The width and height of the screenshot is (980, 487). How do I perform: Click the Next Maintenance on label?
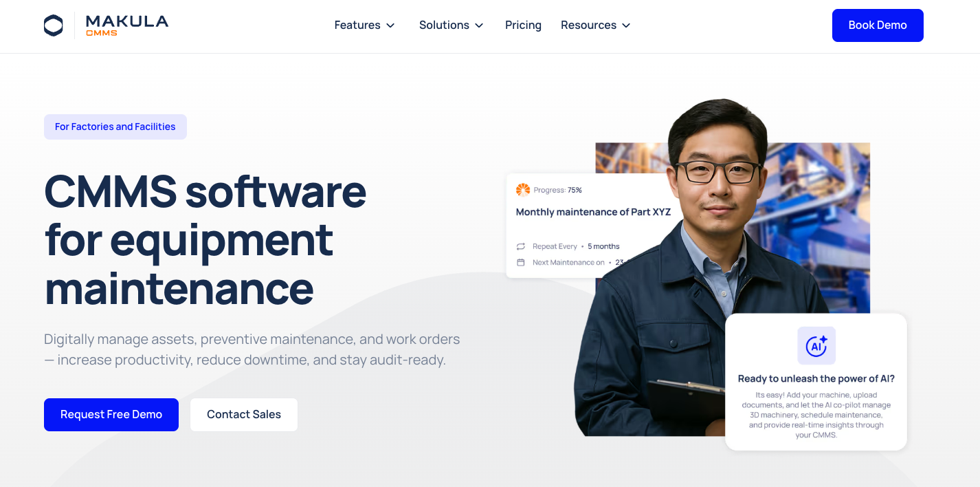click(568, 262)
